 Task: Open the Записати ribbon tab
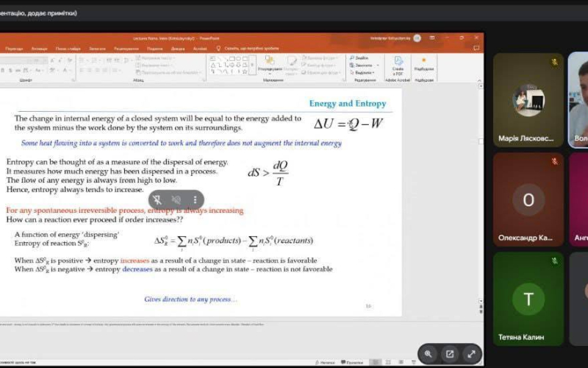pyautogui.click(x=97, y=49)
